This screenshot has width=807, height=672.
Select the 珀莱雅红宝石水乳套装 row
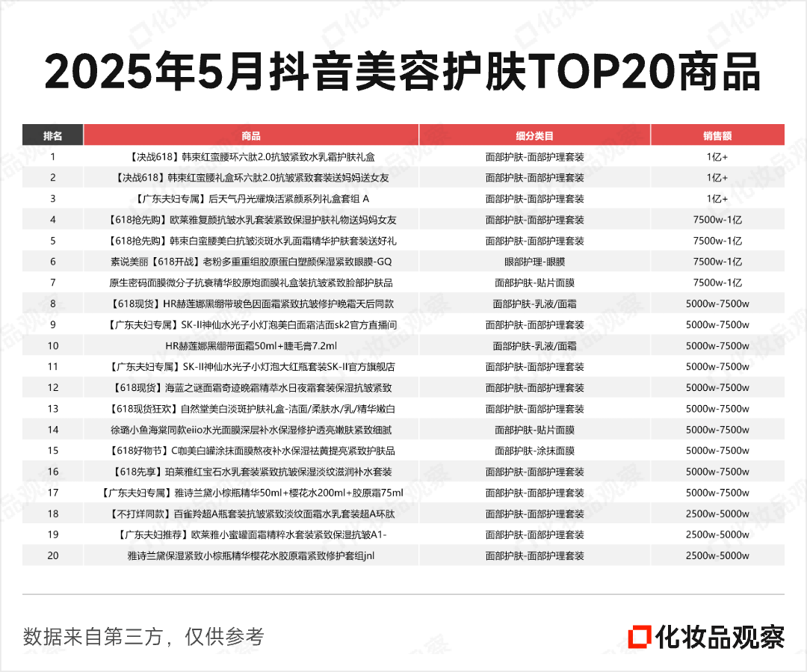[x=403, y=472]
